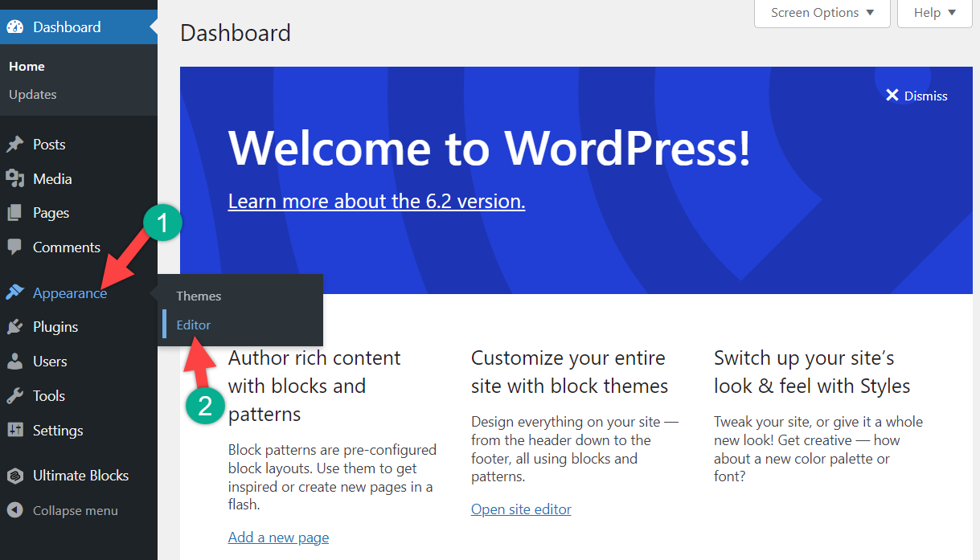Follow the Learn more about 6.2 link
Viewport: 980px width, 560px height.
(376, 201)
